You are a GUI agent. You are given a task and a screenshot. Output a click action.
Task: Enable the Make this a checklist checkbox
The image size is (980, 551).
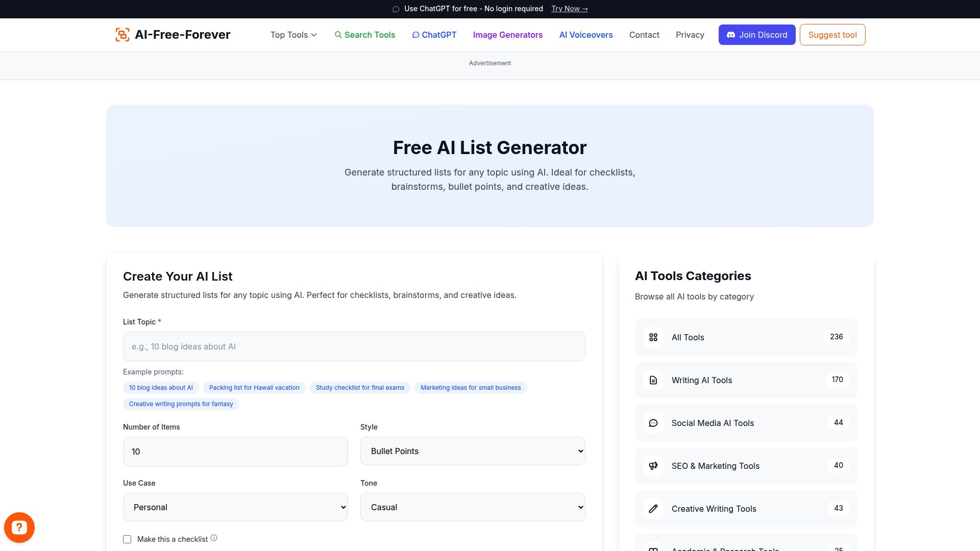pyautogui.click(x=127, y=539)
